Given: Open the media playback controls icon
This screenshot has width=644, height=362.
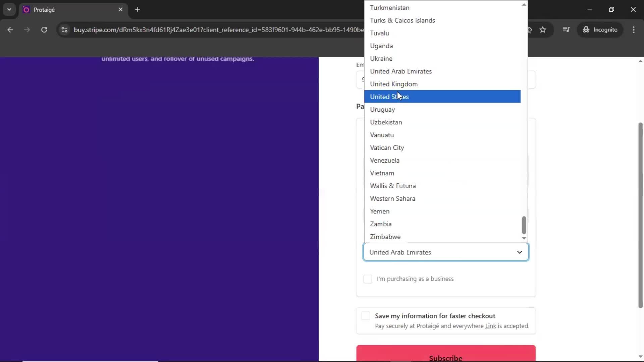Looking at the screenshot, I should pos(566,29).
